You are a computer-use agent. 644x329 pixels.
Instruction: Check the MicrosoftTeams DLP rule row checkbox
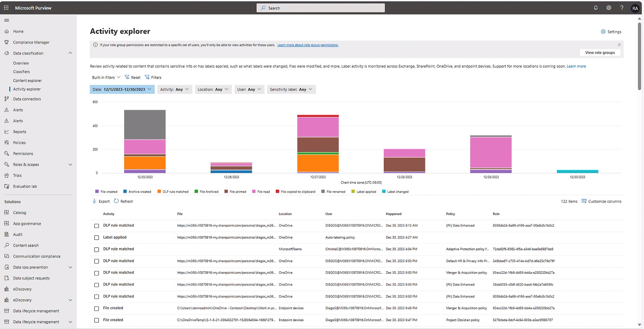pos(96,249)
